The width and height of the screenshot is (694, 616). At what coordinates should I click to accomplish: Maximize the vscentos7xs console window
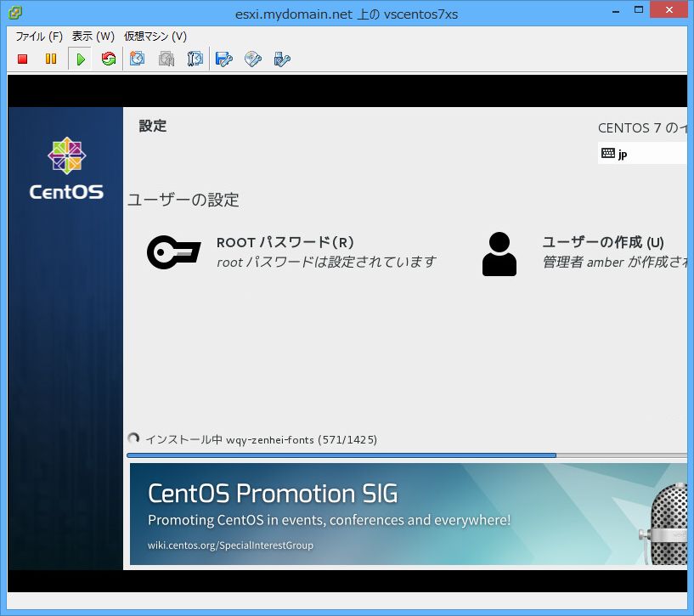tap(639, 9)
